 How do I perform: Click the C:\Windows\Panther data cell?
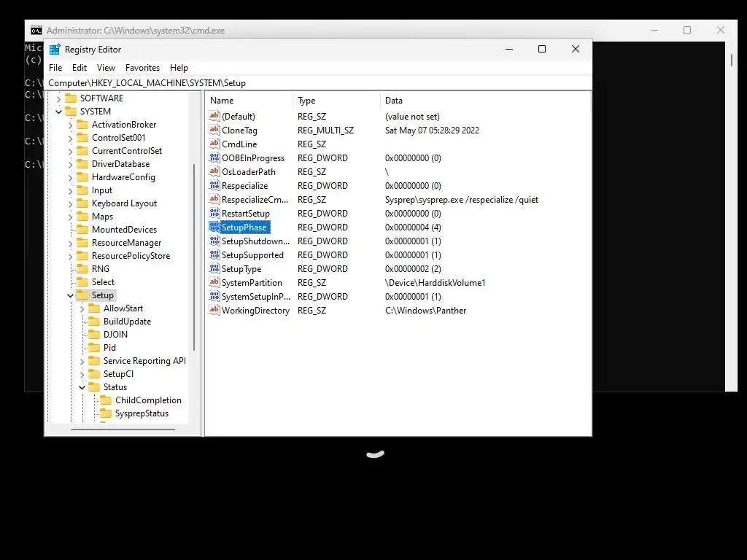(425, 311)
